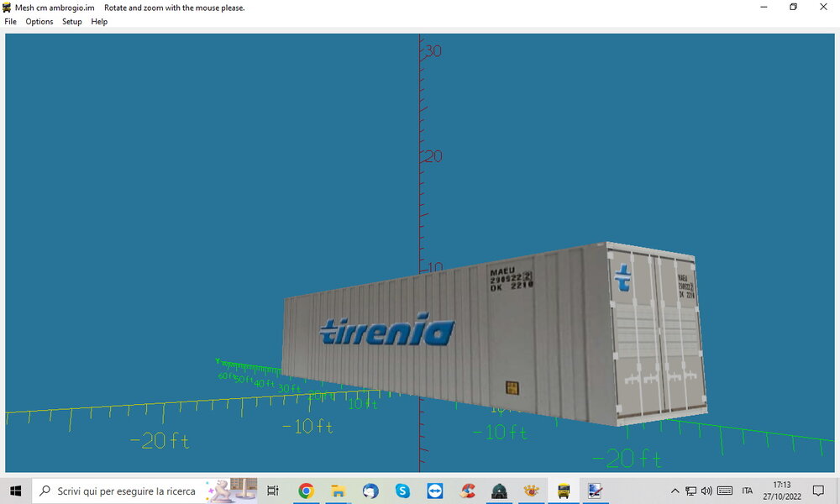Click the eye-shaped viewer icon on the taskbar
This screenshot has height=504, width=840.
click(x=531, y=491)
